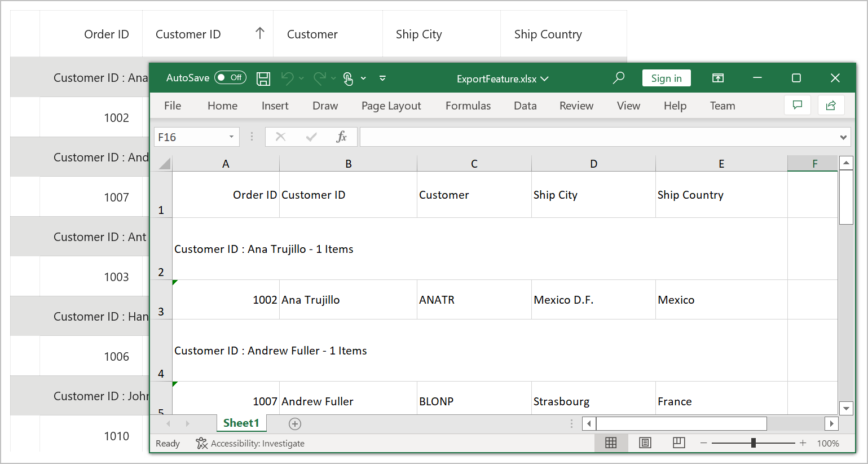This screenshot has width=868, height=464.
Task: Click the Undo arrow icon
Action: tap(288, 78)
